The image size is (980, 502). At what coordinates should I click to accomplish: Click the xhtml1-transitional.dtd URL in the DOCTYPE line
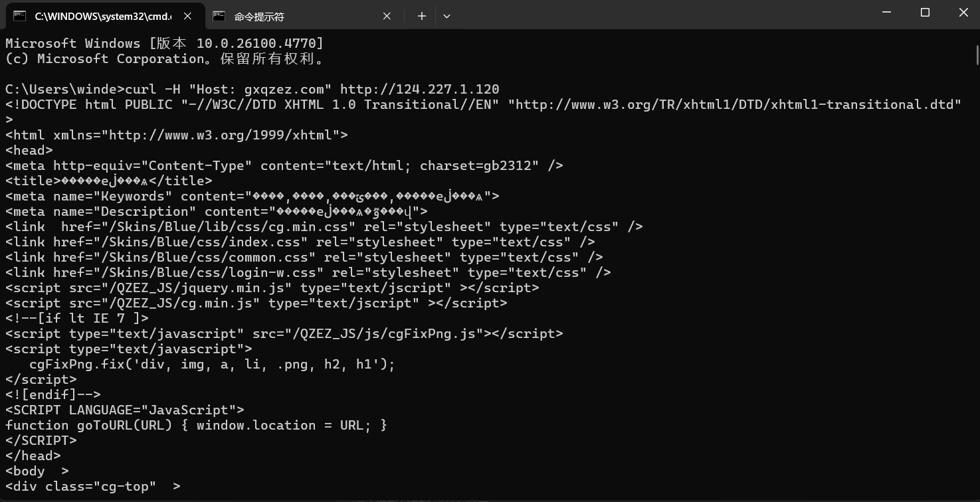(738, 104)
